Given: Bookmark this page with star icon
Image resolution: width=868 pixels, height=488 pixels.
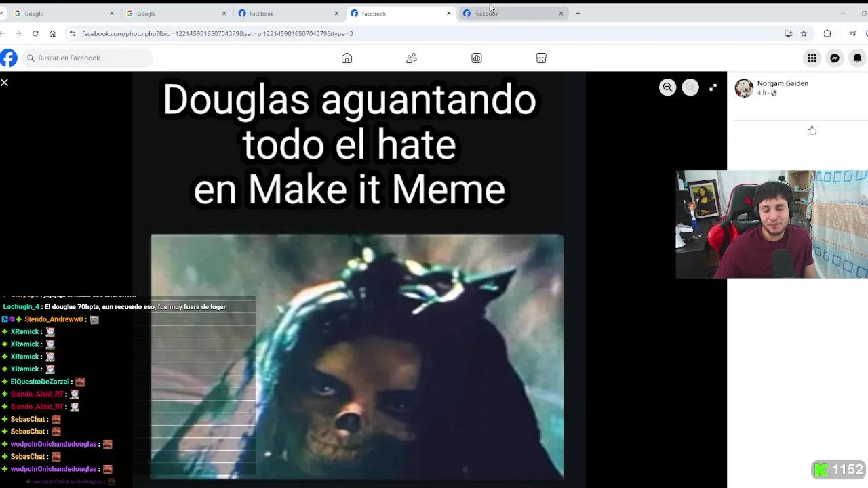Looking at the screenshot, I should pos(804,33).
